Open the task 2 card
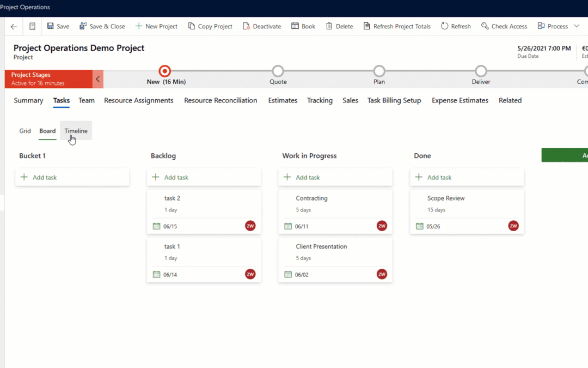The width and height of the screenshot is (588, 368). 204,212
